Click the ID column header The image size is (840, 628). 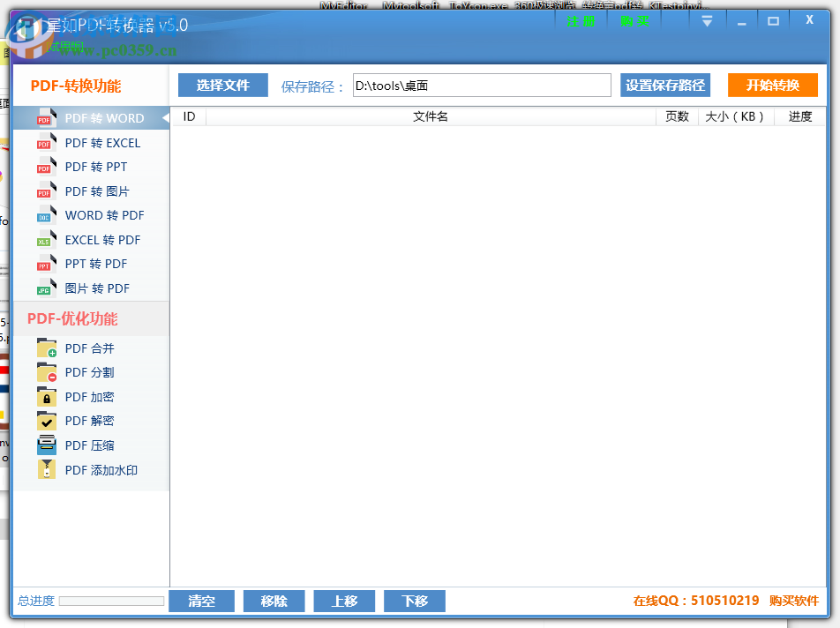pos(189,116)
